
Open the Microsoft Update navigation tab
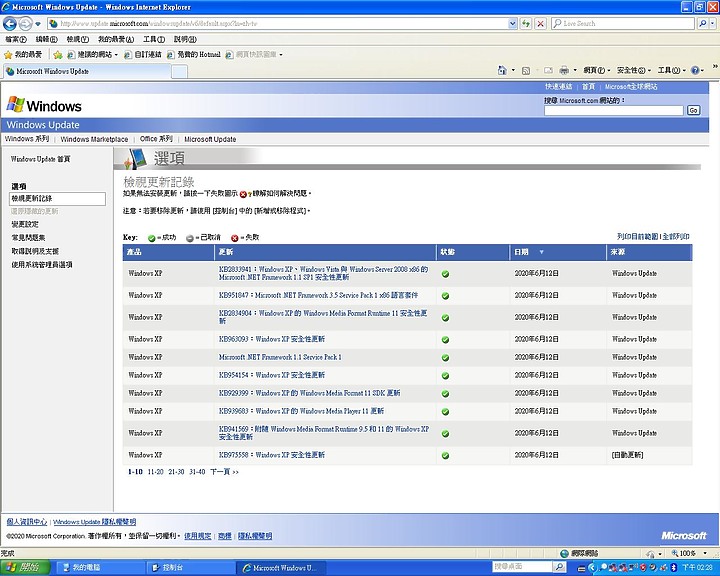coord(210,139)
